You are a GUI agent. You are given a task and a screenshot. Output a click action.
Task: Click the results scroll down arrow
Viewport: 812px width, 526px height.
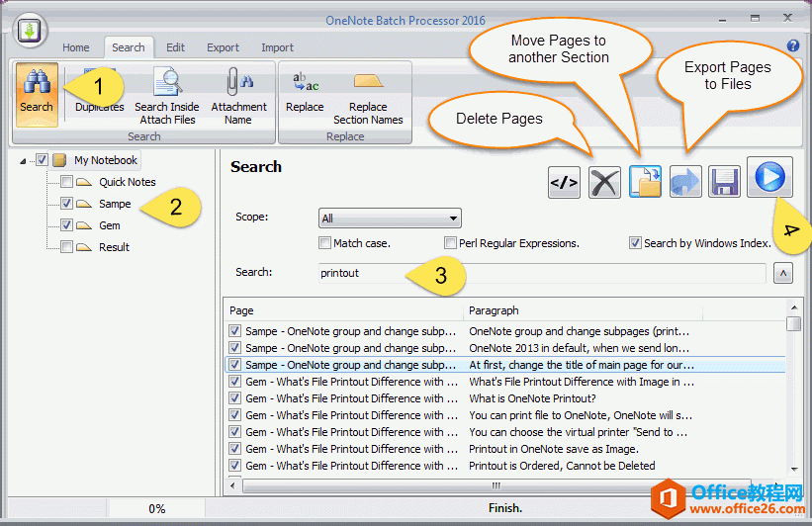coord(794,470)
